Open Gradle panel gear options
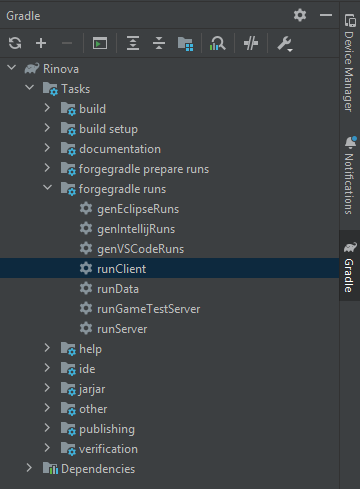Image resolution: width=360 pixels, height=489 pixels. click(300, 15)
